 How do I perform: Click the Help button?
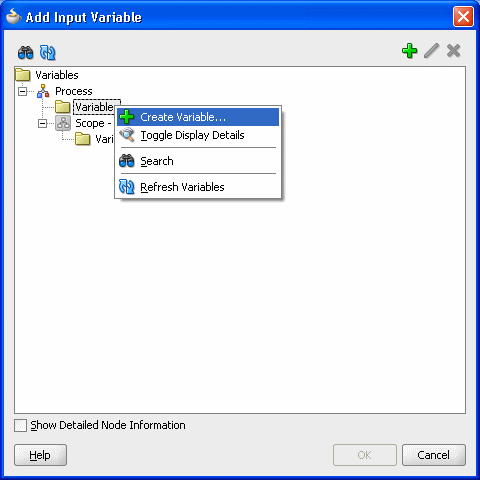point(40,455)
